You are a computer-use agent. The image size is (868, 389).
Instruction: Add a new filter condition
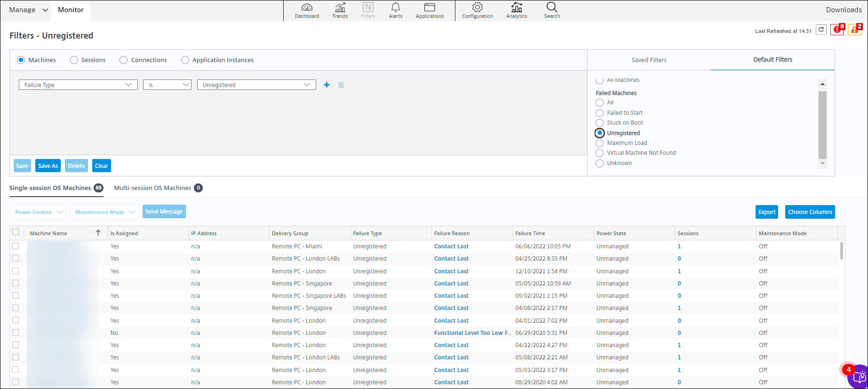(x=326, y=85)
